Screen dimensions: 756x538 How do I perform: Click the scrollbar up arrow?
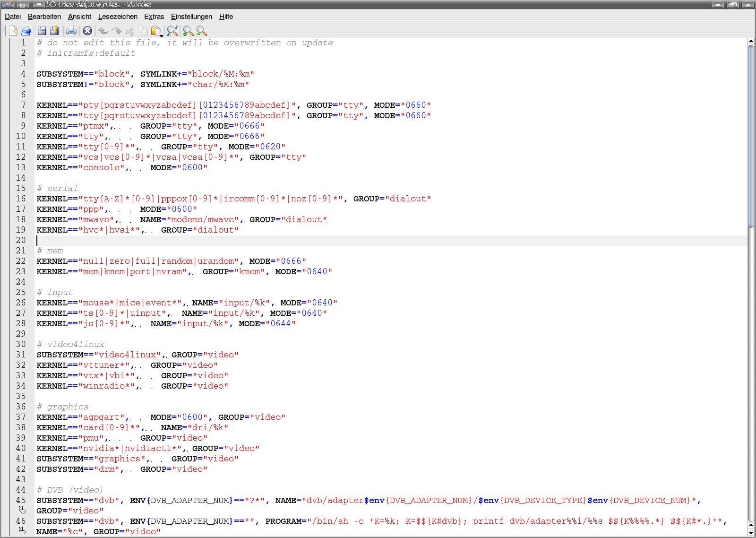point(751,42)
